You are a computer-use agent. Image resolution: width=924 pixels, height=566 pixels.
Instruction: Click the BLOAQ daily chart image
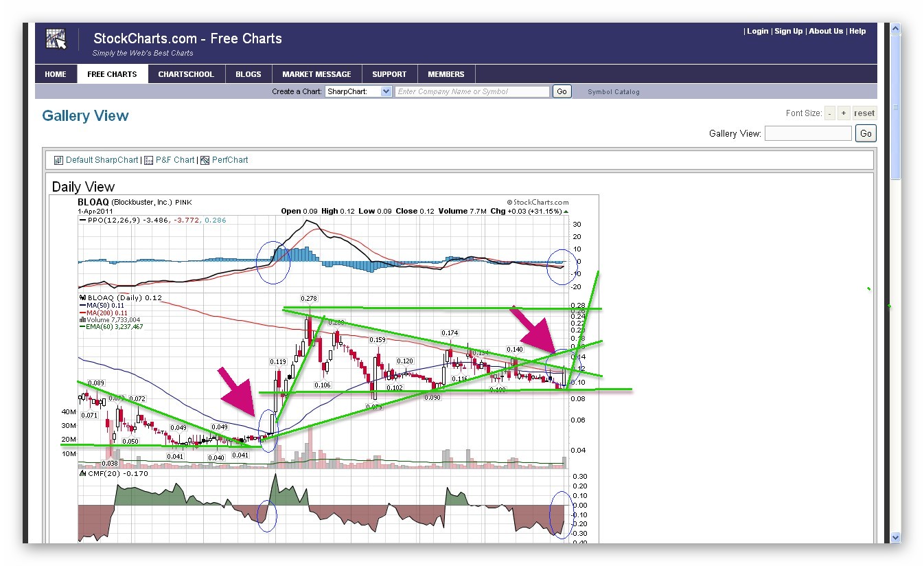323,370
